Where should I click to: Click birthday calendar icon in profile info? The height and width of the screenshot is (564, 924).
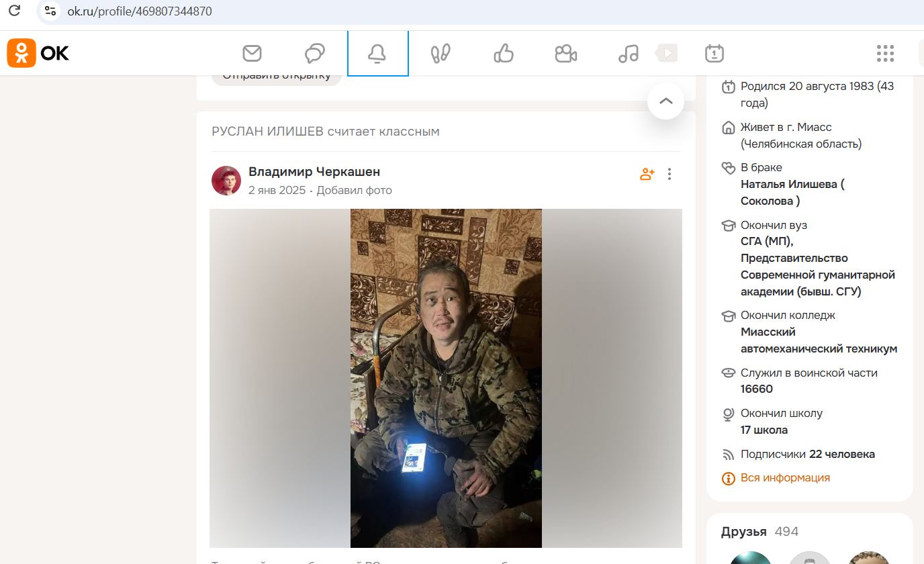pos(728,87)
